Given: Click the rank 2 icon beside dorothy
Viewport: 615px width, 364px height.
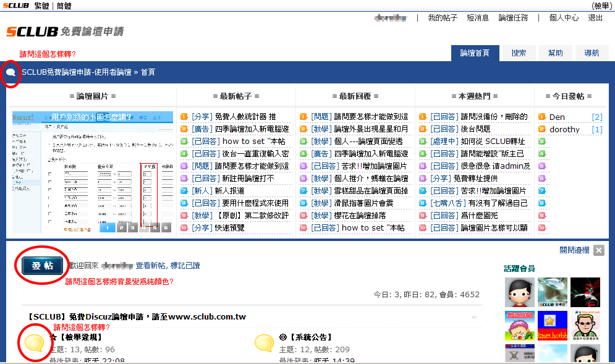Looking at the screenshot, I should click(542, 129).
